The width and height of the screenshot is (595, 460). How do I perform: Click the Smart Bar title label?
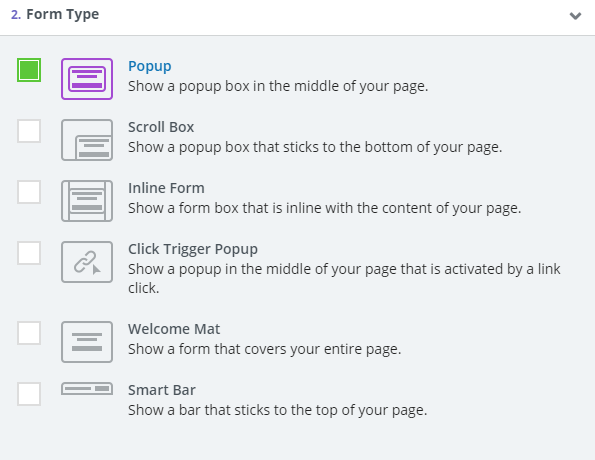pyautogui.click(x=162, y=390)
